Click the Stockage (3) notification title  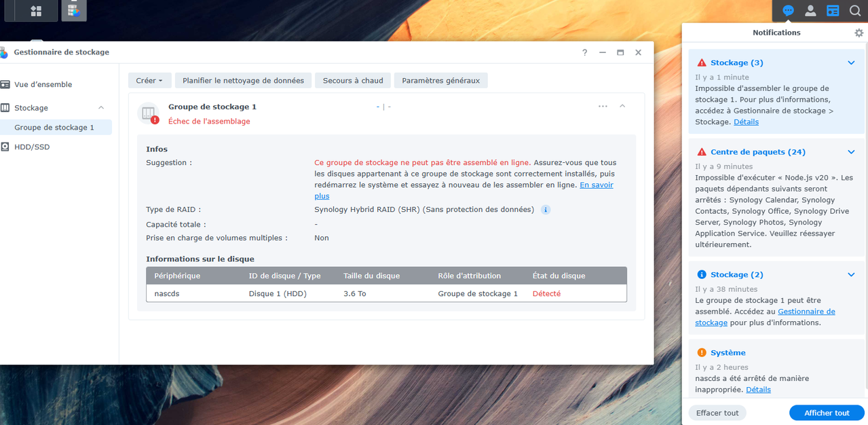tap(737, 62)
